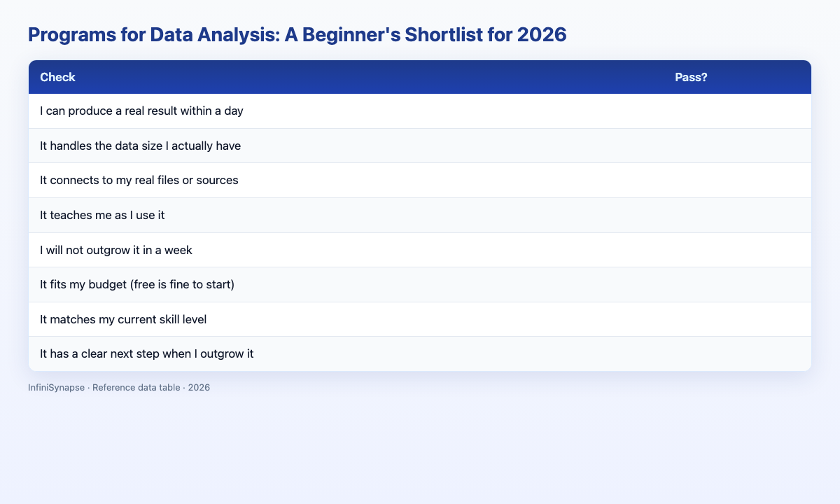Click 'It connects to my real files or sources'
The height and width of the screenshot is (504, 840).
[139, 180]
